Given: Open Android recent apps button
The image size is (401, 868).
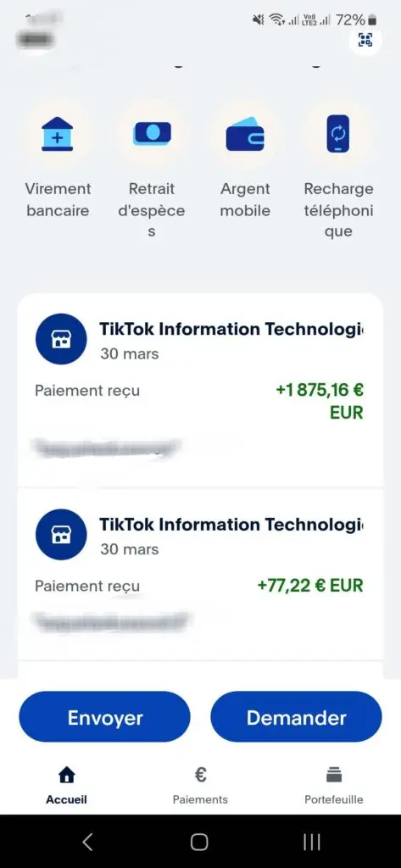Looking at the screenshot, I should [312, 842].
